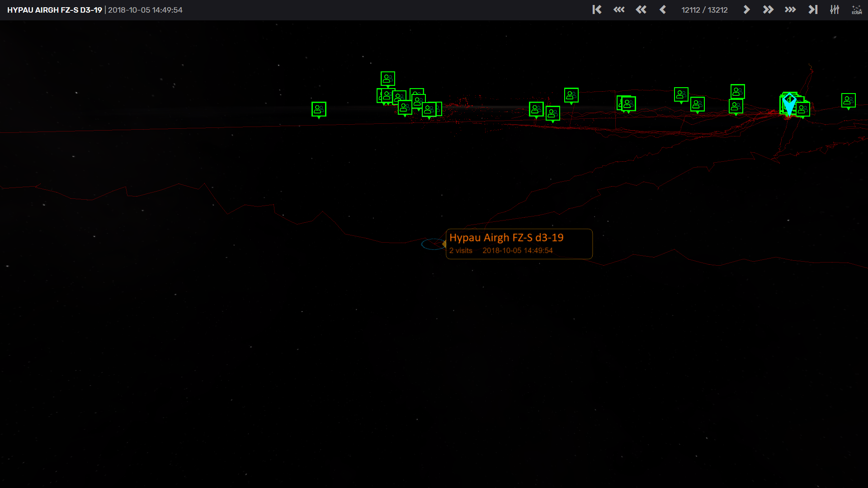Select the rightmost green commander marker
The height and width of the screenshot is (488, 868).
(848, 101)
